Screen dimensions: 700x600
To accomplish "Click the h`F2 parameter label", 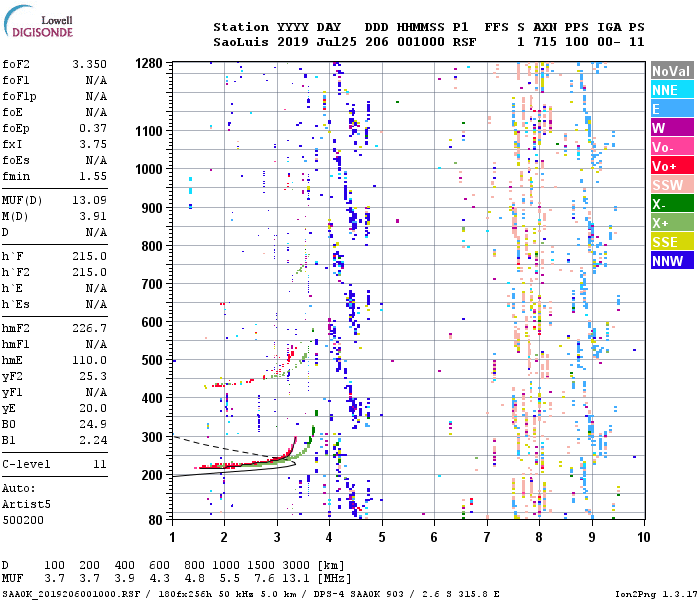I will (x=16, y=272).
